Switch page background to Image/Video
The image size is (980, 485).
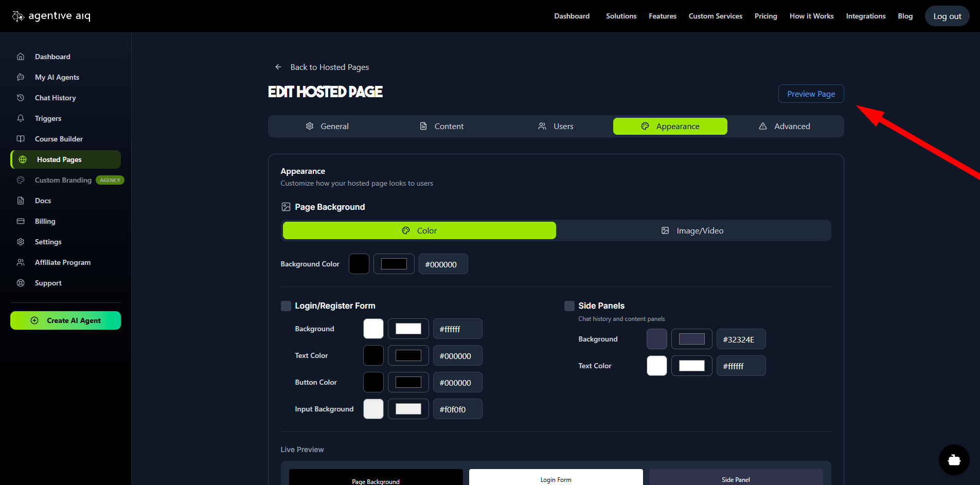pos(692,231)
